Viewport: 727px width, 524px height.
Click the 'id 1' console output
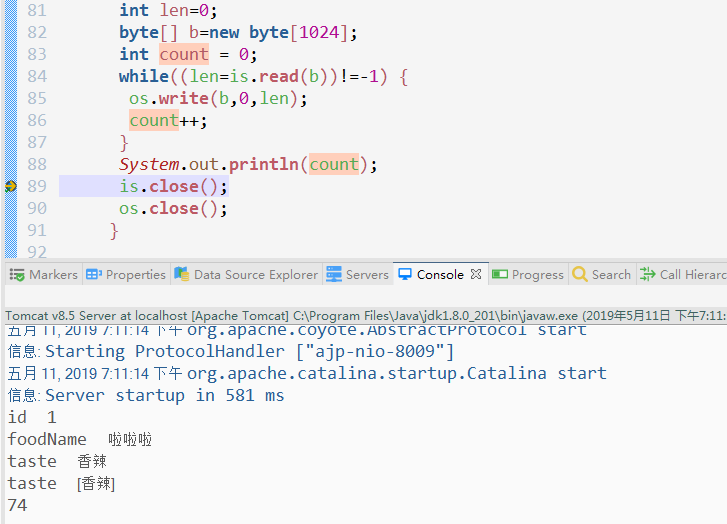tap(32, 417)
